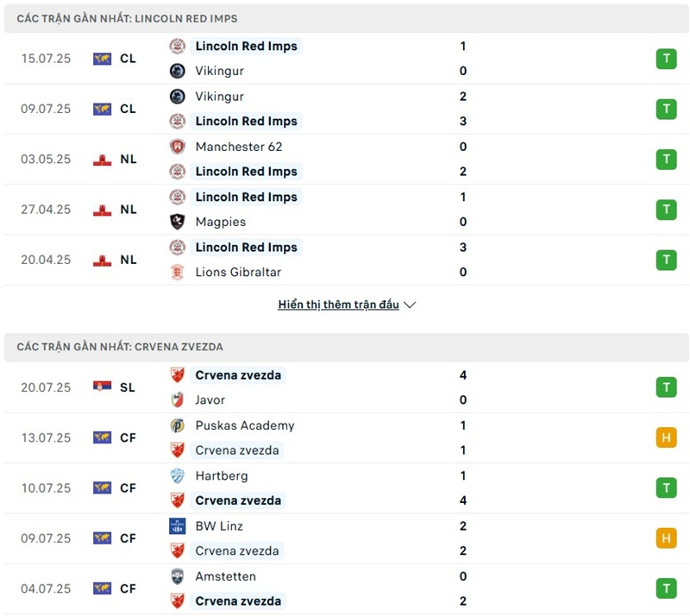Select the 'Các trận gần nhất: Lincoln Red Imps' header
Screen dimensions: 690x616
pos(127,18)
